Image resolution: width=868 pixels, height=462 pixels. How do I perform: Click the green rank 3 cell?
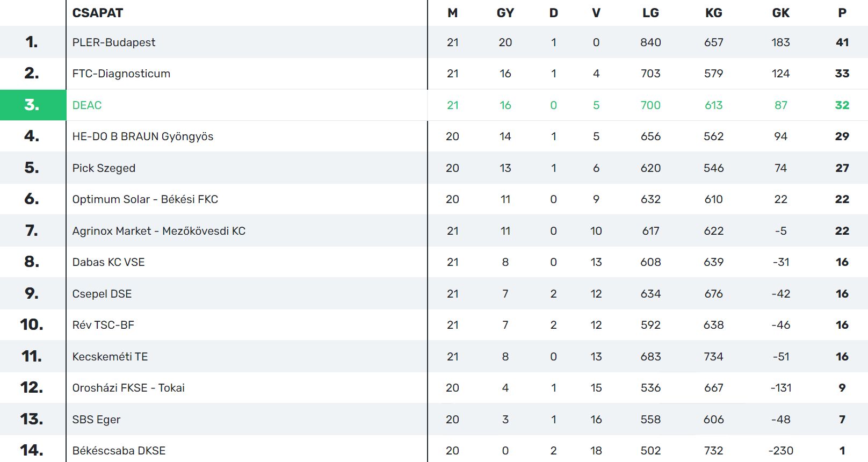click(x=32, y=105)
